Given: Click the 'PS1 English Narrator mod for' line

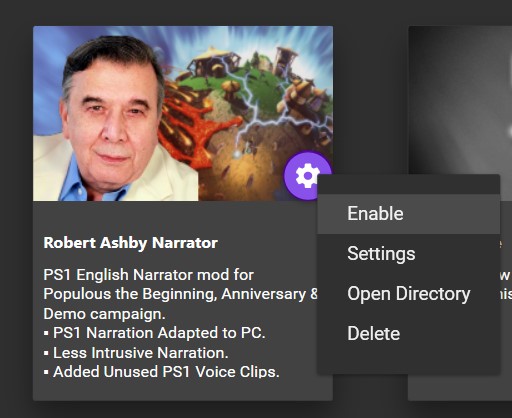Looking at the screenshot, I should coord(149,275).
